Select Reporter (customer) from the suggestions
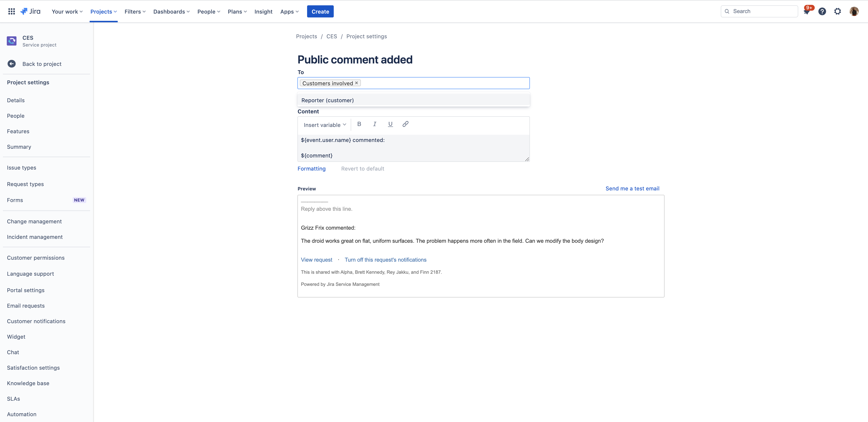 pyautogui.click(x=327, y=101)
